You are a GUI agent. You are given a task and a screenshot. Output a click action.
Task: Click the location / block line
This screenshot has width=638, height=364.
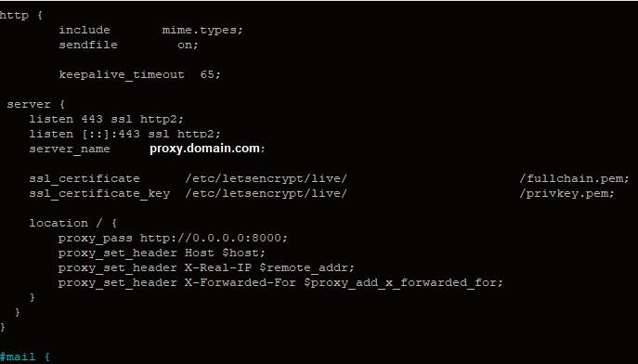click(x=72, y=223)
